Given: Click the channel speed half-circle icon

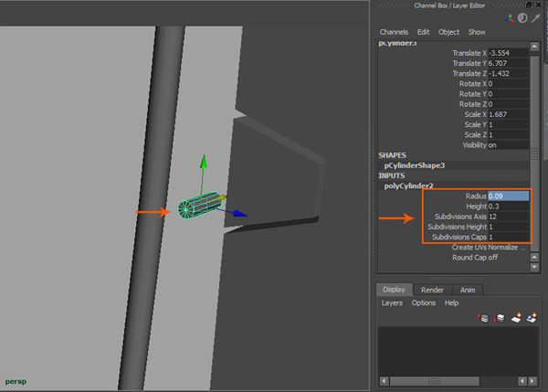Looking at the screenshot, I should [x=522, y=17].
